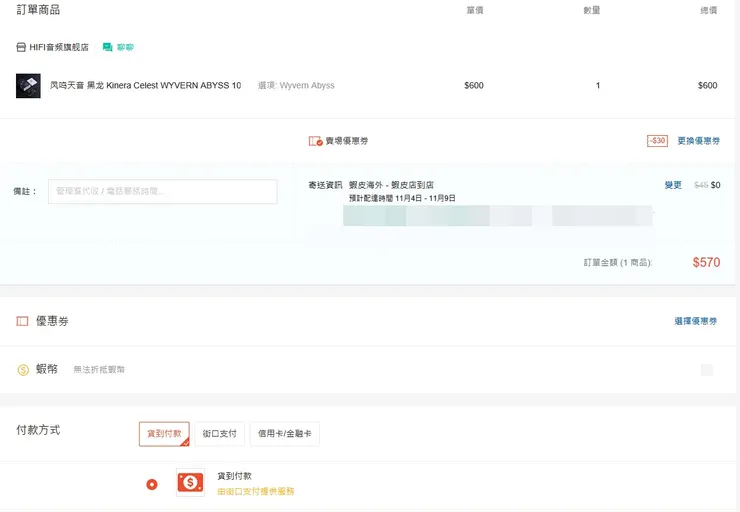
Task: Click the shop icon beside HIFI音频旗舰店
Action: (x=21, y=47)
